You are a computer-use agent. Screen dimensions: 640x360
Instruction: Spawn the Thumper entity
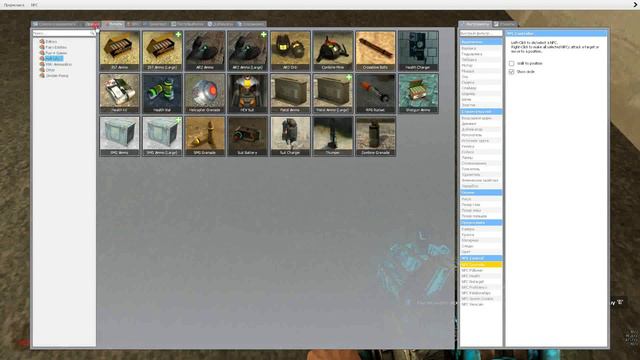tap(333, 136)
